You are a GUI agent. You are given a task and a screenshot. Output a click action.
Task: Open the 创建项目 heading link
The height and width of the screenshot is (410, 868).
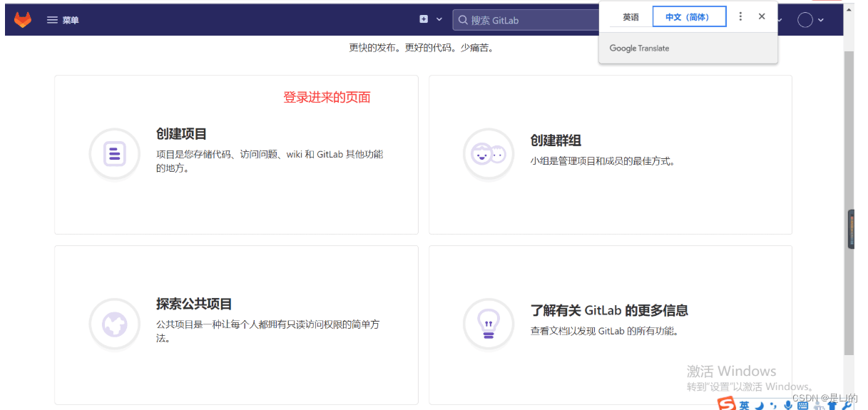181,134
